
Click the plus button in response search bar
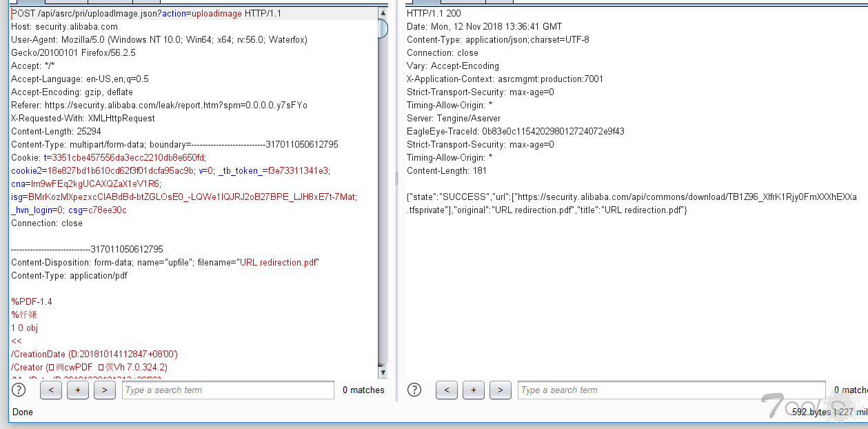point(474,390)
